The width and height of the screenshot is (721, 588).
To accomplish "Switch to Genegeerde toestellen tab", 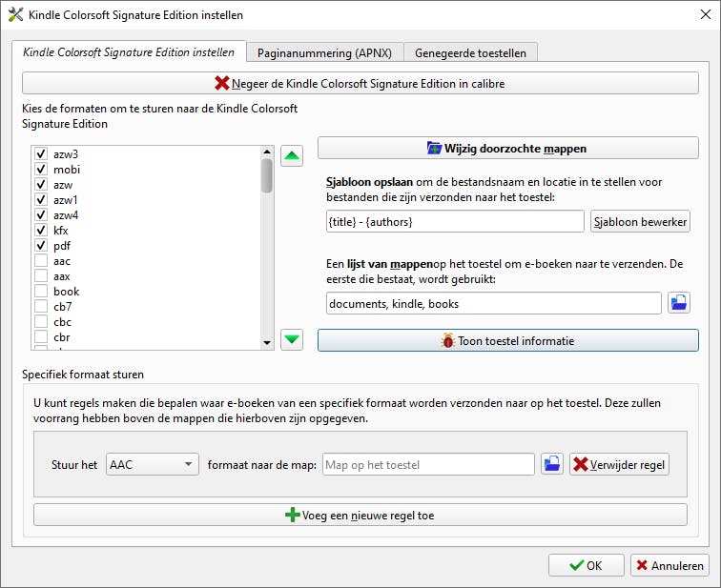I will [470, 52].
